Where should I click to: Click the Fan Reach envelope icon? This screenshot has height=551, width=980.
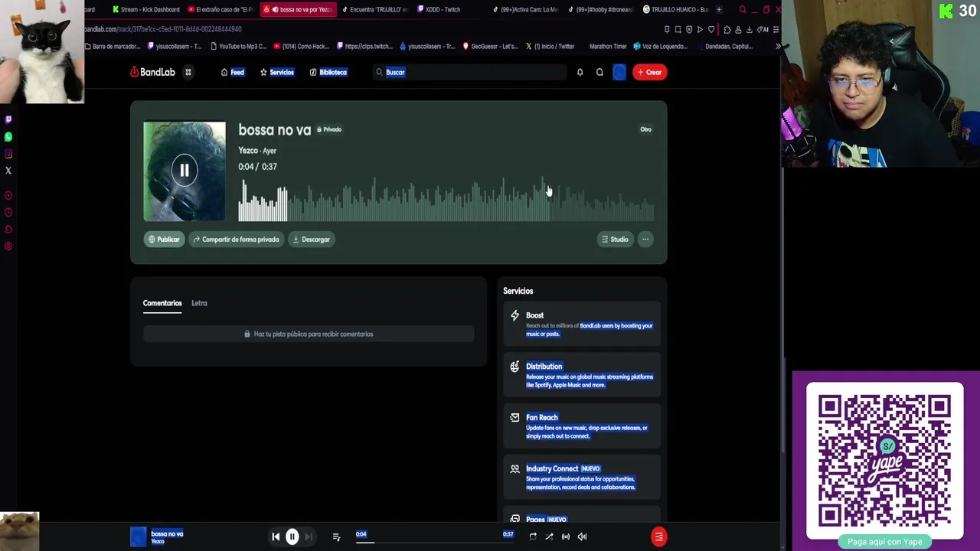coord(514,418)
